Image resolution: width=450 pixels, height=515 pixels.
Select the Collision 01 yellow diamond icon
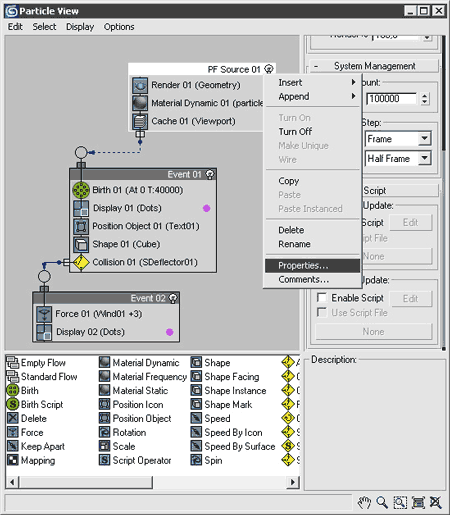pyautogui.click(x=81, y=262)
